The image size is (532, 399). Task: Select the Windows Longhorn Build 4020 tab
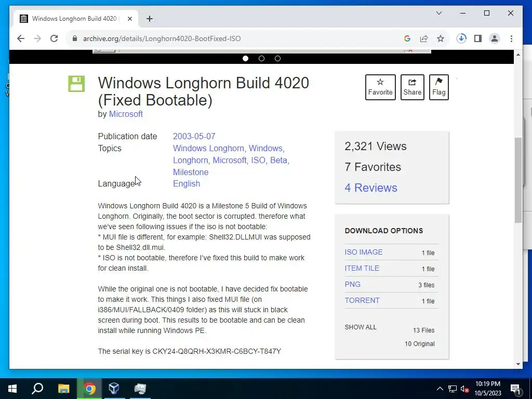[76, 19]
